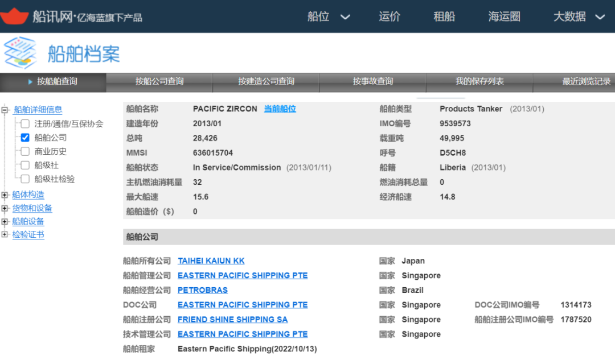Uncheck the 船舶公司 checkbox
The image size is (615, 364).
click(25, 138)
